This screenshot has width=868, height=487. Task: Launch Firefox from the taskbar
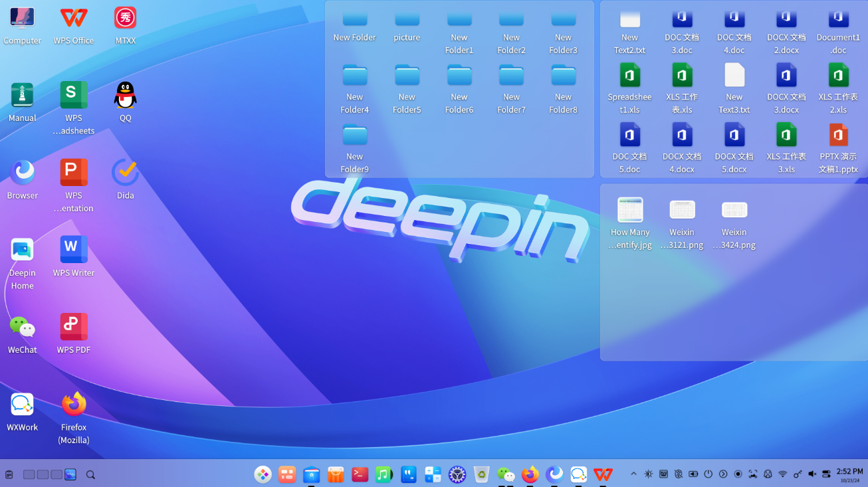[530, 474]
